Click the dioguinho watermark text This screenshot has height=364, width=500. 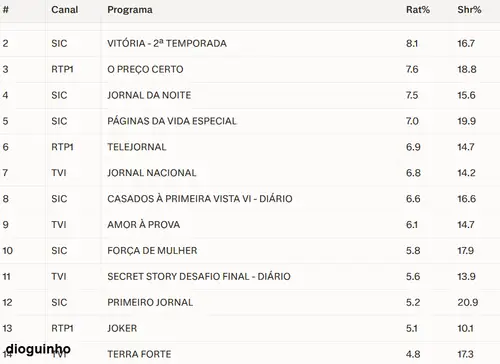[38, 349]
